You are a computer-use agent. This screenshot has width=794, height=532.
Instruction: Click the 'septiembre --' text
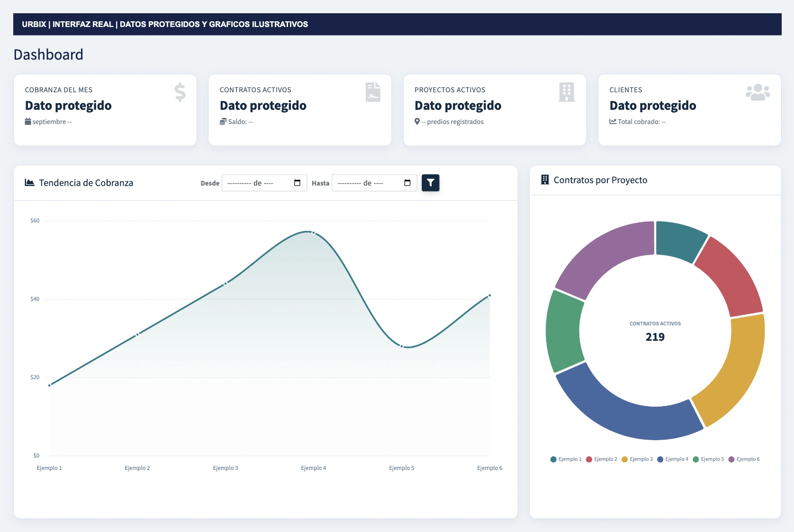click(x=52, y=122)
